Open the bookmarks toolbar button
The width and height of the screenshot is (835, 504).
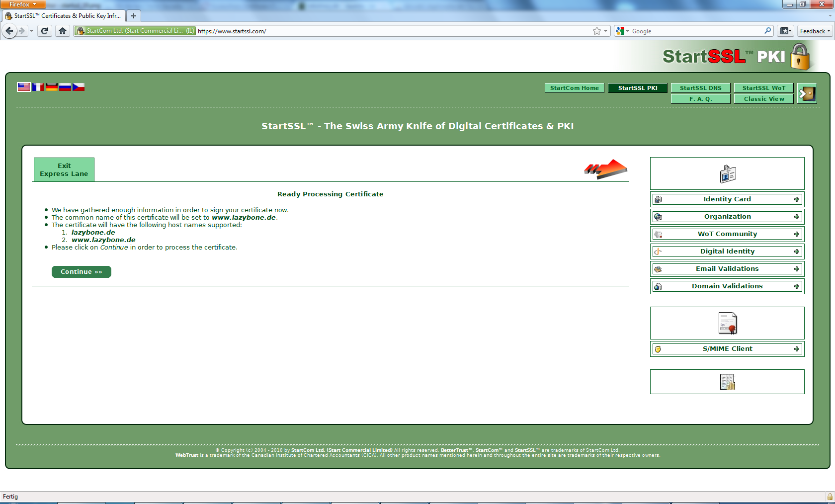pos(785,31)
